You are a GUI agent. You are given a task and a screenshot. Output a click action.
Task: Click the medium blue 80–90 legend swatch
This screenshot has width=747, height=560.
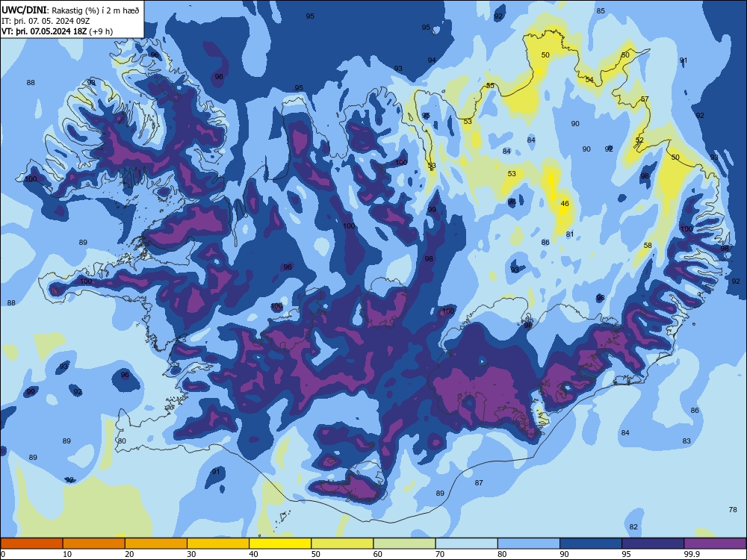click(529, 544)
